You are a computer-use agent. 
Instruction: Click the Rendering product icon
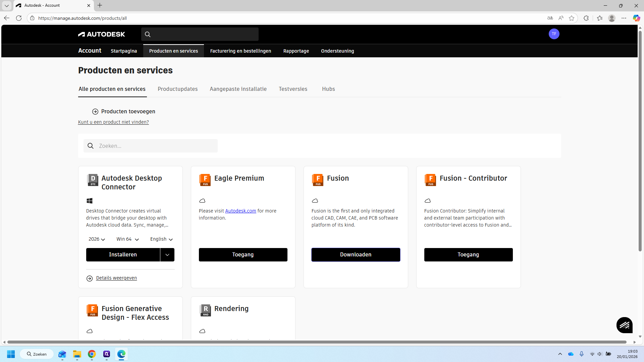[205, 310]
